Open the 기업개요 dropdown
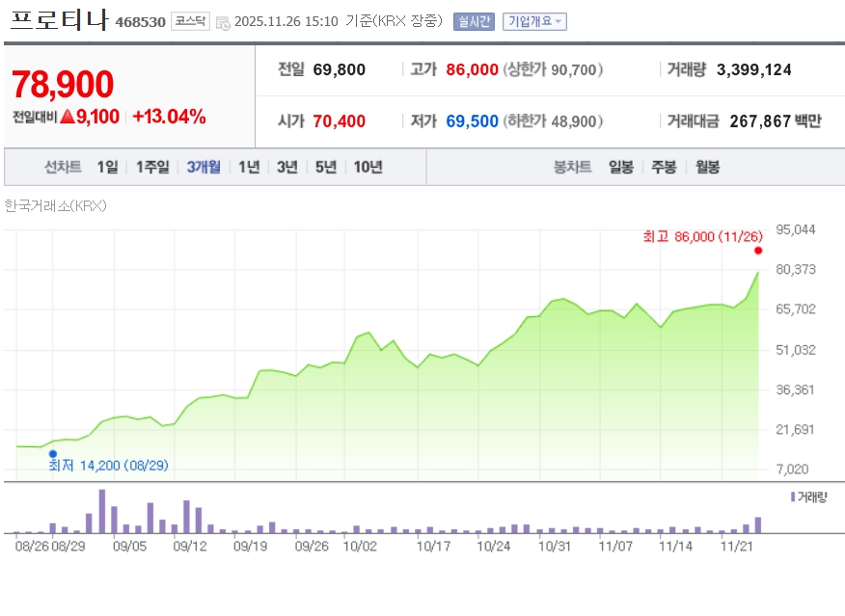The image size is (845, 616). (535, 21)
